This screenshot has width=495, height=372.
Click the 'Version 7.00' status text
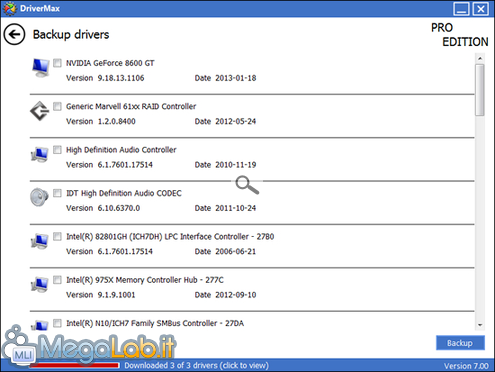tap(466, 366)
